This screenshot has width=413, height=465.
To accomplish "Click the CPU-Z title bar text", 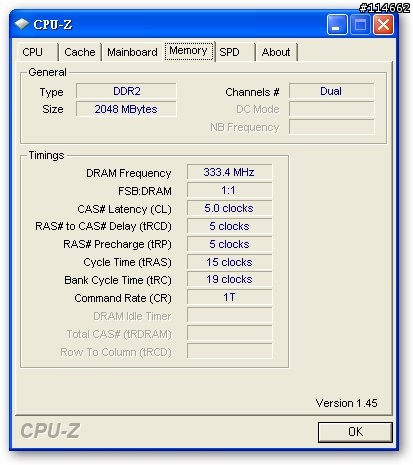I will (53, 25).
